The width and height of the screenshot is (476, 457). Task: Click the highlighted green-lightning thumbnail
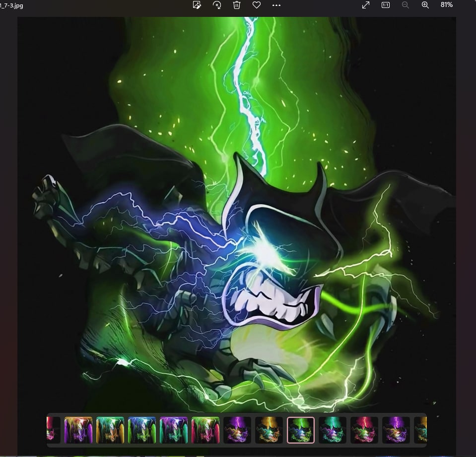click(300, 430)
